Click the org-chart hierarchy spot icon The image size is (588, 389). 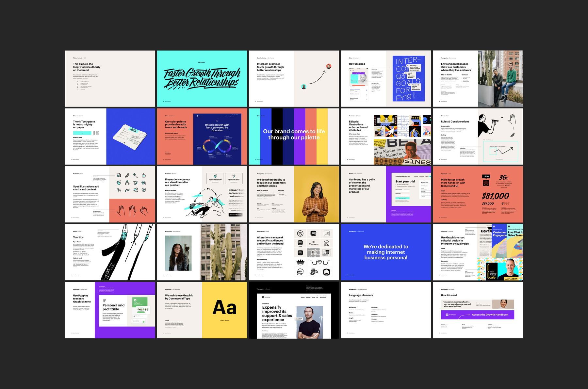pos(127,183)
